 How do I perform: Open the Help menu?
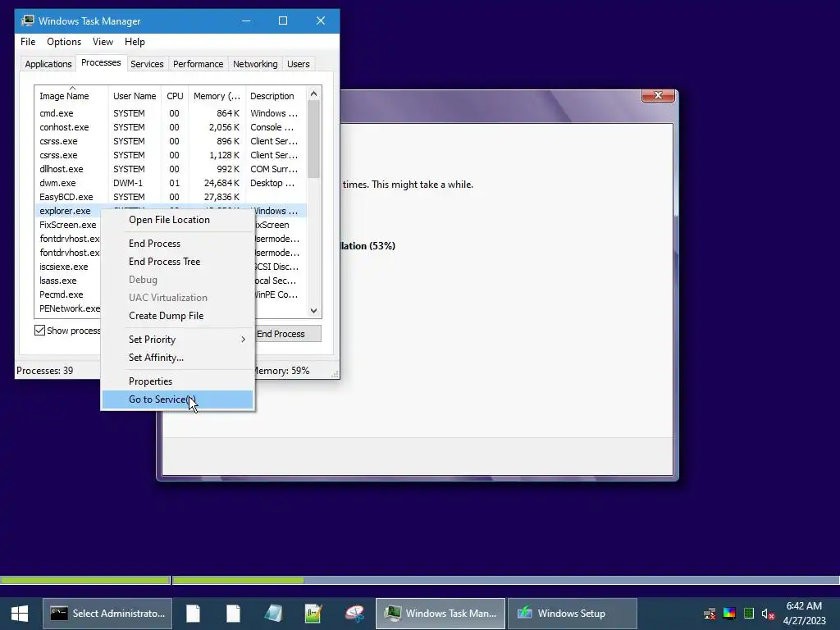tap(135, 42)
